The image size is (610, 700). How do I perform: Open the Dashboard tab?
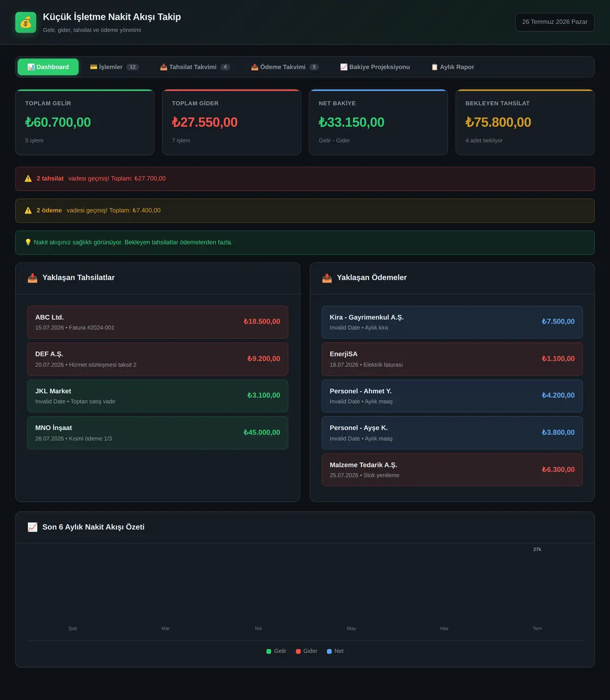(48, 67)
